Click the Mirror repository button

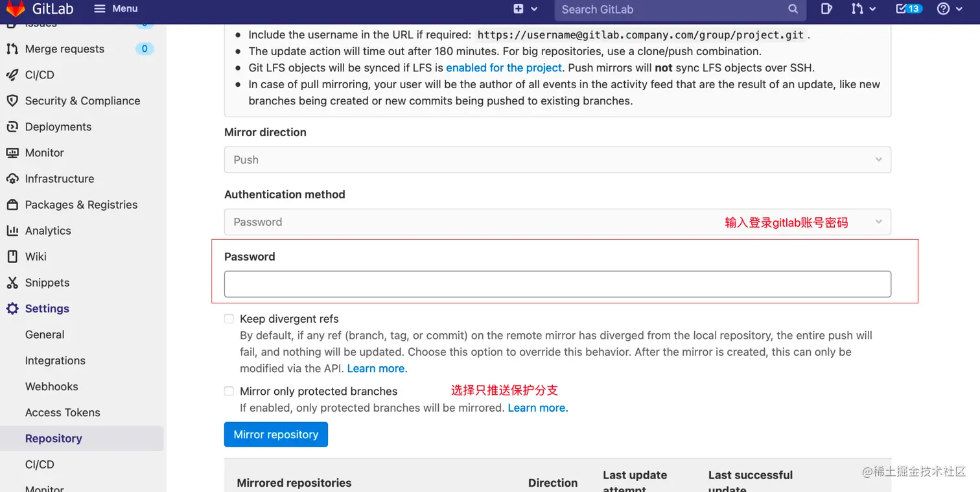pyautogui.click(x=276, y=434)
